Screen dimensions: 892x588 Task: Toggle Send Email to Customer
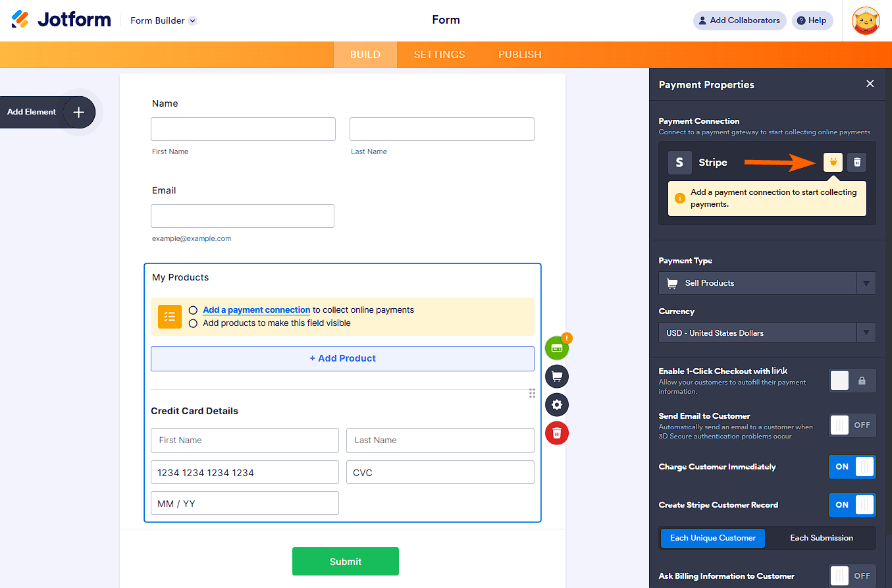pyautogui.click(x=853, y=425)
